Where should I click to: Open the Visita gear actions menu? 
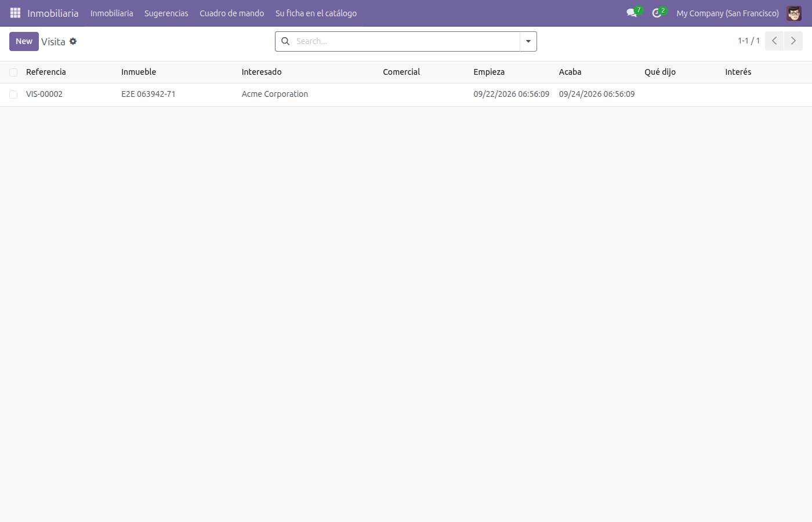pyautogui.click(x=73, y=41)
